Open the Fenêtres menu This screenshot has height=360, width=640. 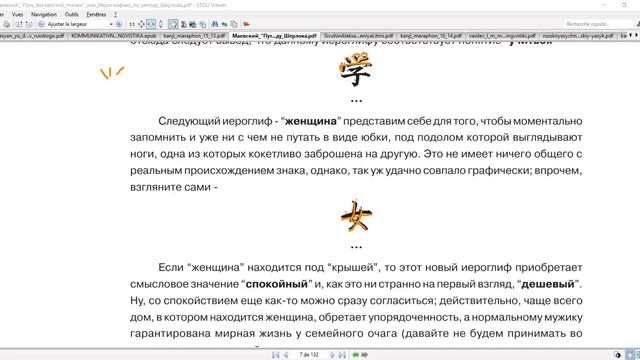click(96, 14)
